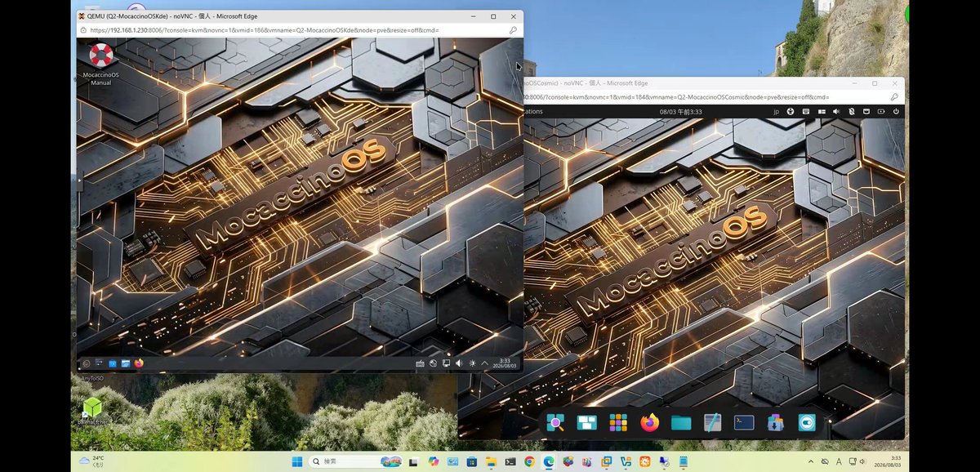
Task: Show hidden icons in Windows system tray
Action: (811, 461)
